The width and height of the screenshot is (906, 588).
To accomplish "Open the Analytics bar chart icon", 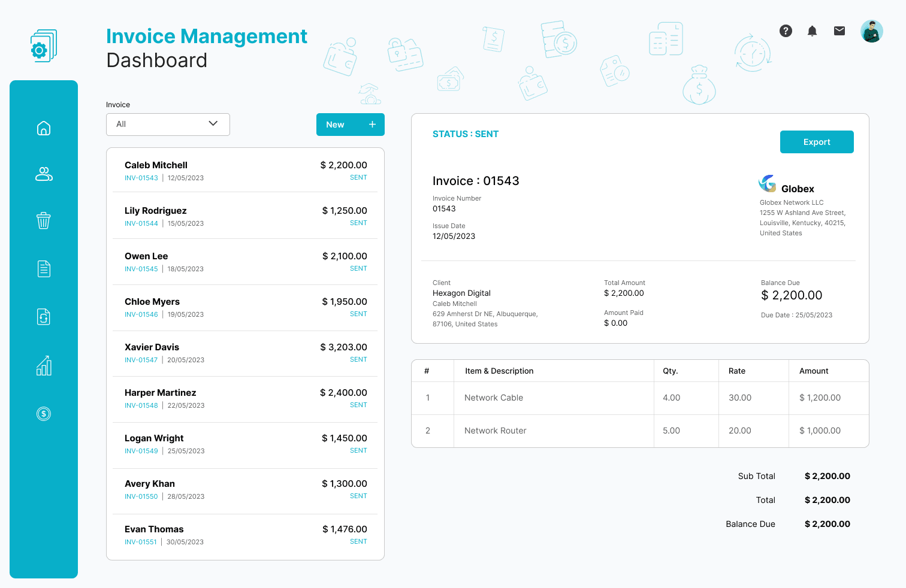I will coord(44,365).
